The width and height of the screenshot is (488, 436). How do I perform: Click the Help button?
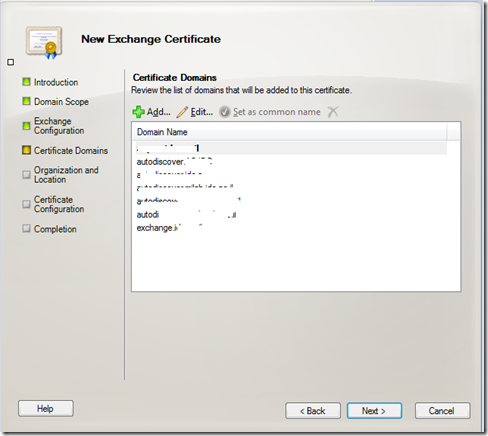point(46,409)
